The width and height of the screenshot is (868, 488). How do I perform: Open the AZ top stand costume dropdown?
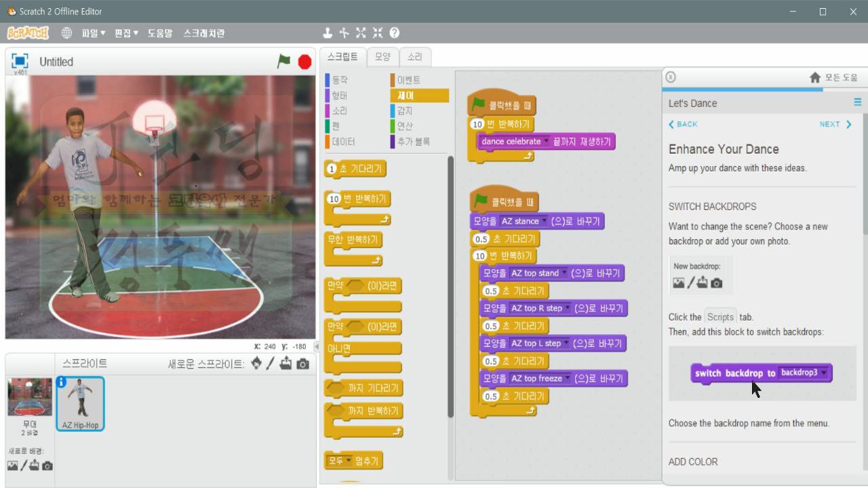pos(538,273)
